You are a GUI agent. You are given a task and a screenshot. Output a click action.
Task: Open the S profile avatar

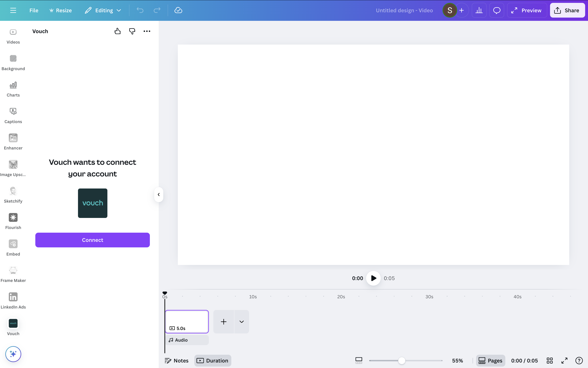click(450, 10)
